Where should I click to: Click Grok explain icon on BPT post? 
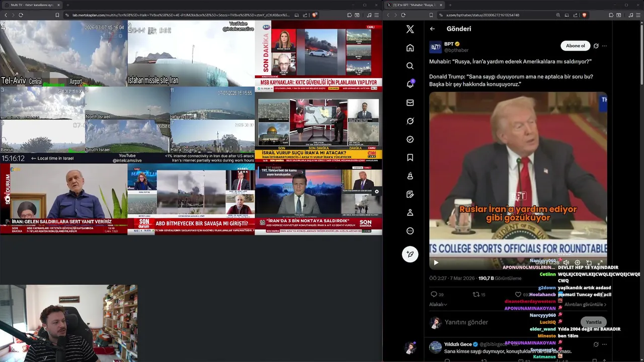[x=596, y=46]
